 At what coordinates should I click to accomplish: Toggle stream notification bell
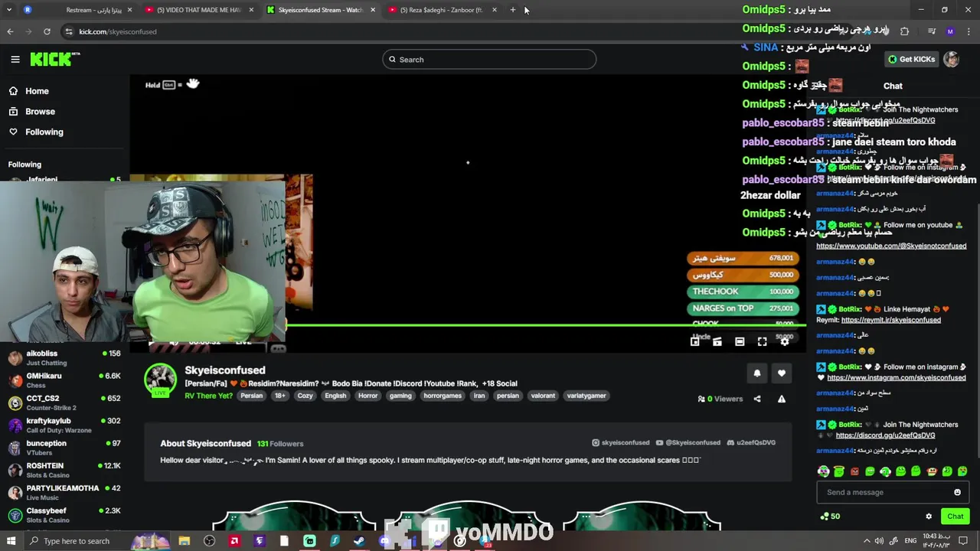click(757, 373)
